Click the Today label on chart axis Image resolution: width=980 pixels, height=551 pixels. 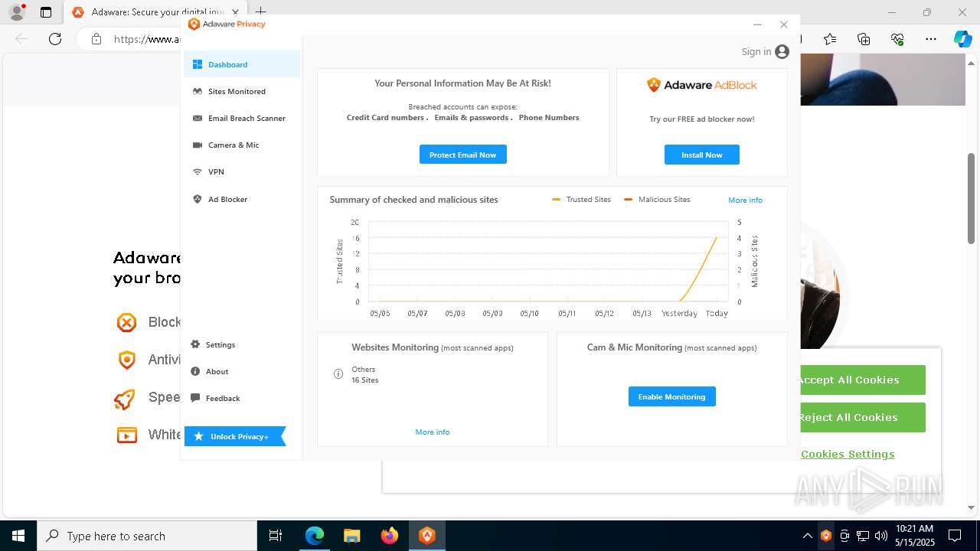click(x=717, y=313)
